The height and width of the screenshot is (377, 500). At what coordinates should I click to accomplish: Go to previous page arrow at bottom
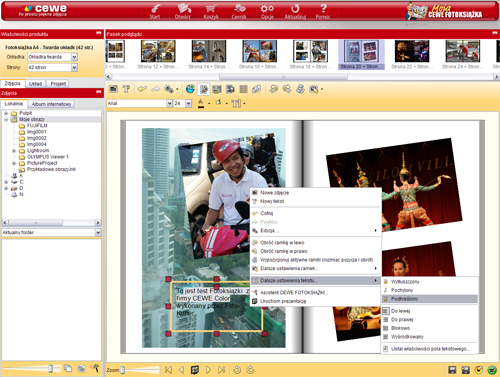point(181,370)
